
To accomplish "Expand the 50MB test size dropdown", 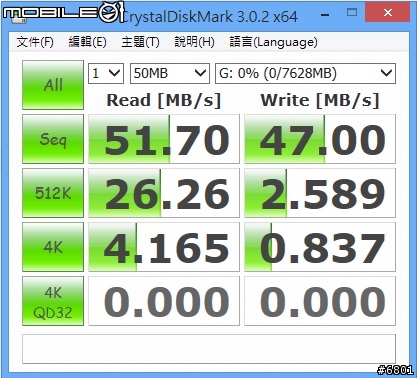I will 170,73.
